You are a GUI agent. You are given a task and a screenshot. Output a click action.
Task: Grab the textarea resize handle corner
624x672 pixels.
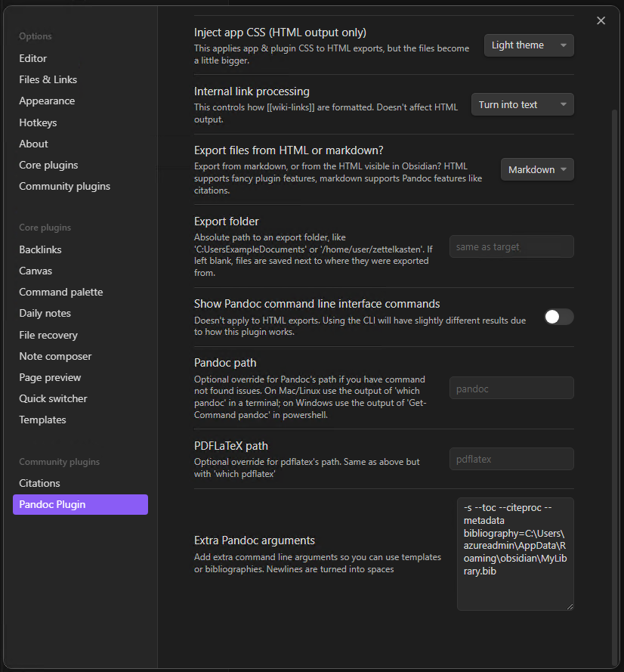(x=570, y=606)
